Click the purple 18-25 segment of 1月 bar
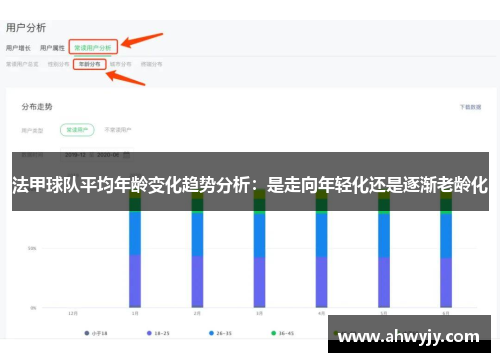The image size is (500, 362). tap(135, 281)
